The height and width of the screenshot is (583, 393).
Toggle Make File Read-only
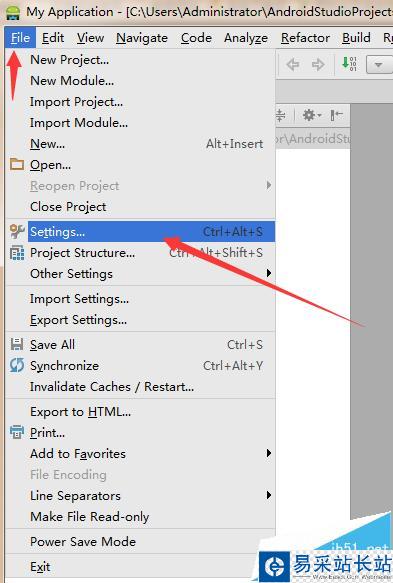[140, 517]
